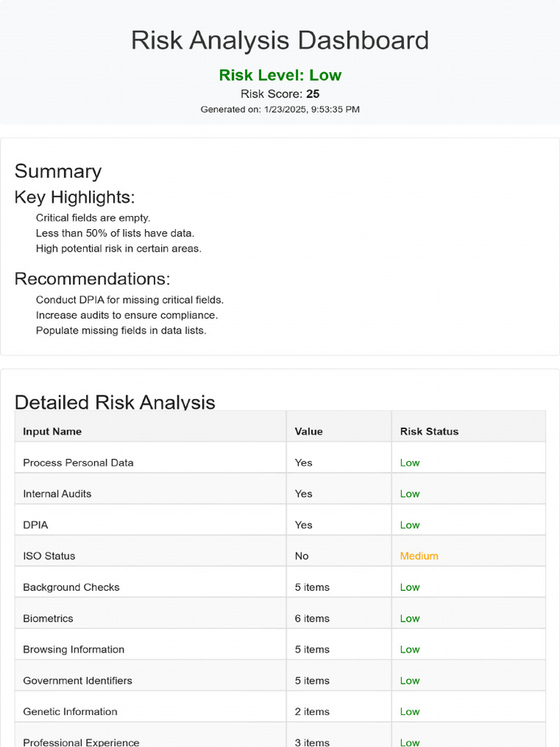Select the Summary heading
The image size is (560, 747).
tap(58, 171)
